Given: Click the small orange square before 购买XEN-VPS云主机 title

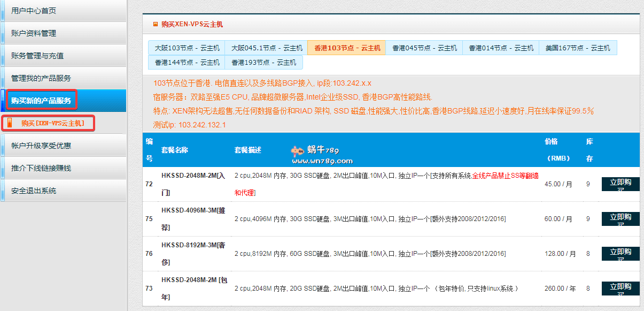Looking at the screenshot, I should pos(156,24).
